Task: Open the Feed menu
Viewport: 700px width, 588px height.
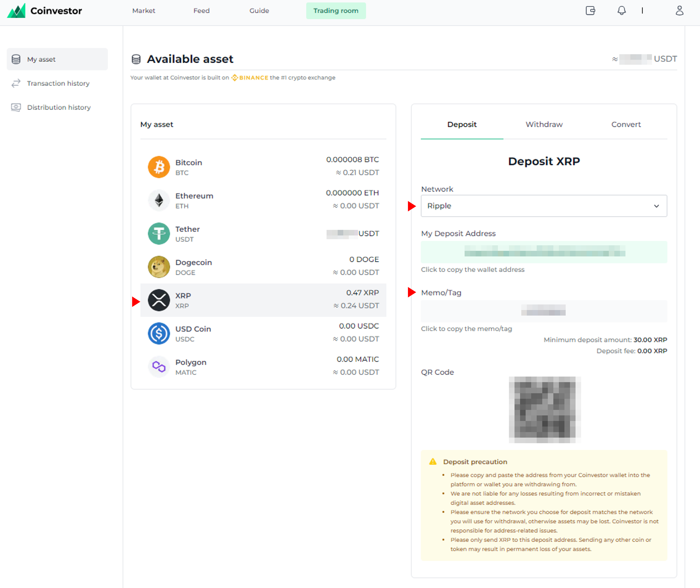Action: pos(201,11)
